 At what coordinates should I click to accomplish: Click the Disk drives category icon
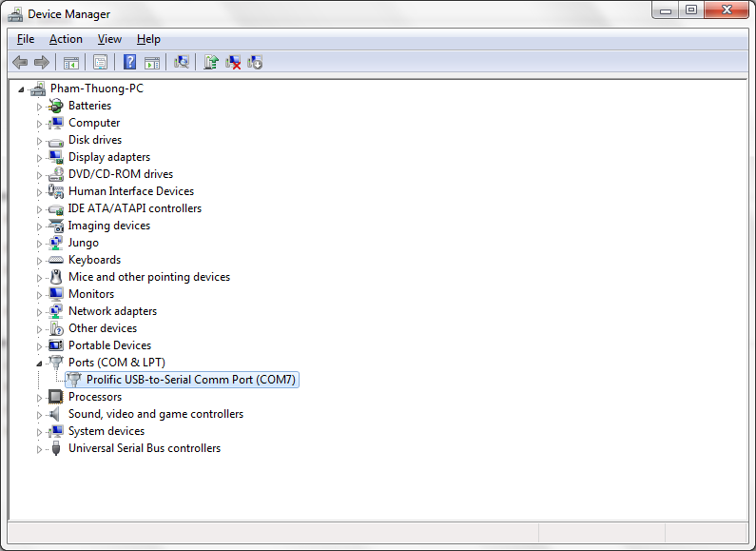click(56, 141)
